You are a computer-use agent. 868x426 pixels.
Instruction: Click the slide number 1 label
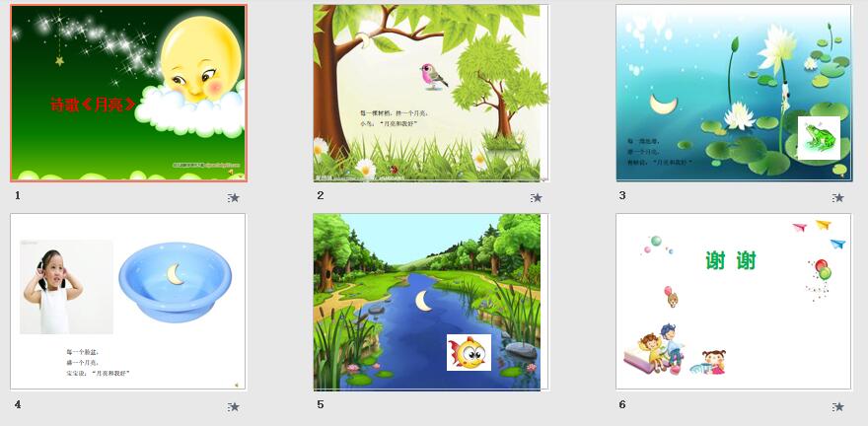(18, 195)
